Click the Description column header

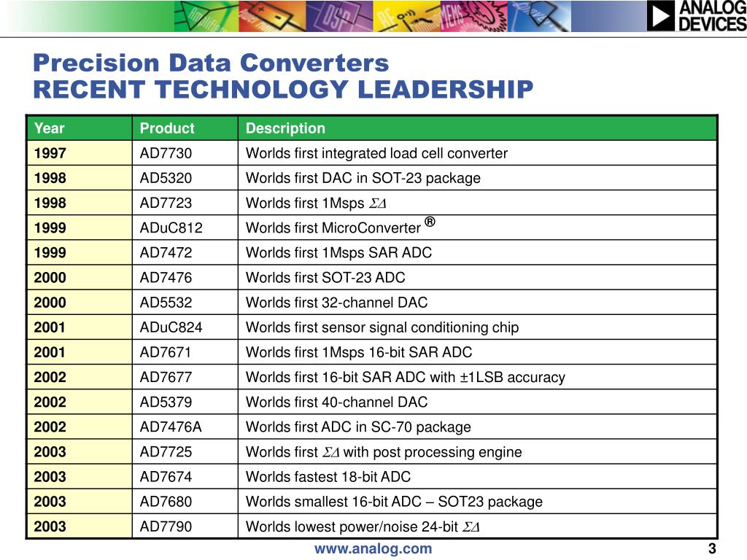477,128
